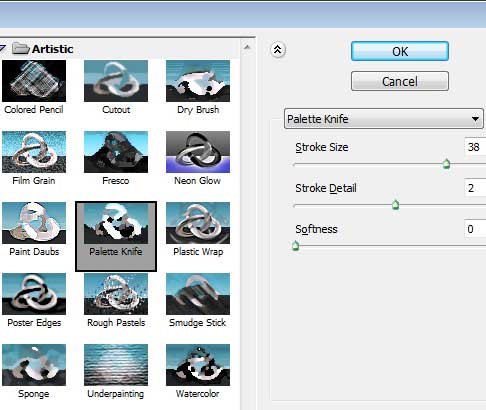Pick the Watercolor filter thumbnail
Screen dimensions: 486x410
[x=198, y=365]
